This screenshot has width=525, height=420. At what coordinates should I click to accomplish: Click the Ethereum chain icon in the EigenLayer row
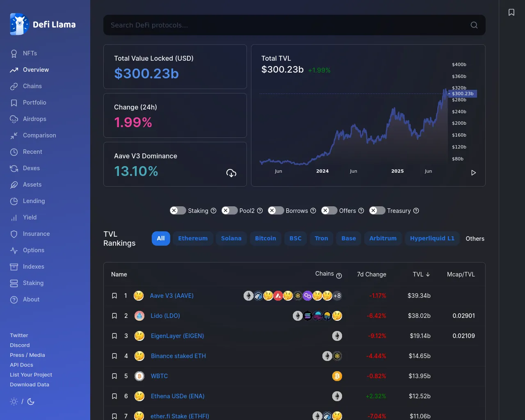click(x=337, y=336)
